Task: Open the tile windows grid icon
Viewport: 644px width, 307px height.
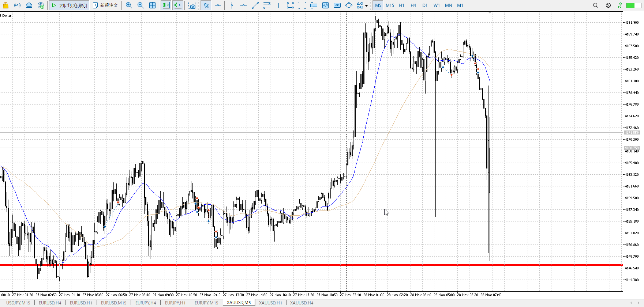Action: click(153, 5)
